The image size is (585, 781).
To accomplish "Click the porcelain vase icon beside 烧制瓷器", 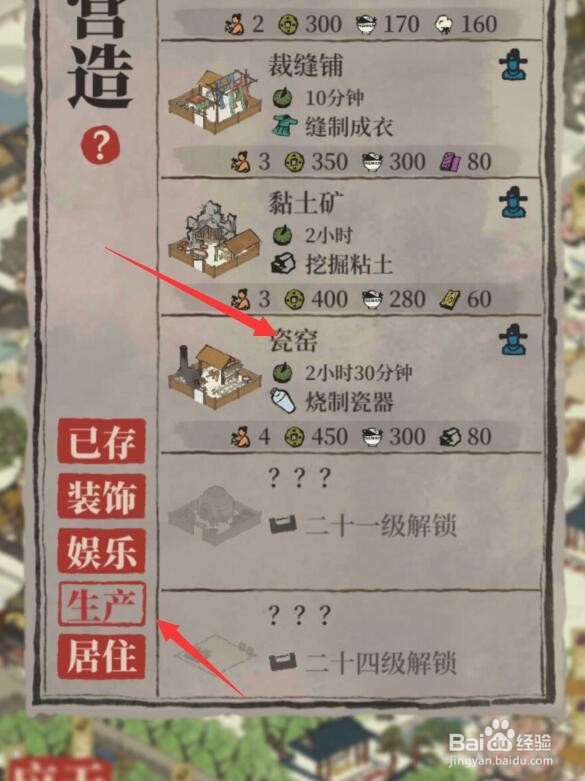I will pos(283,400).
